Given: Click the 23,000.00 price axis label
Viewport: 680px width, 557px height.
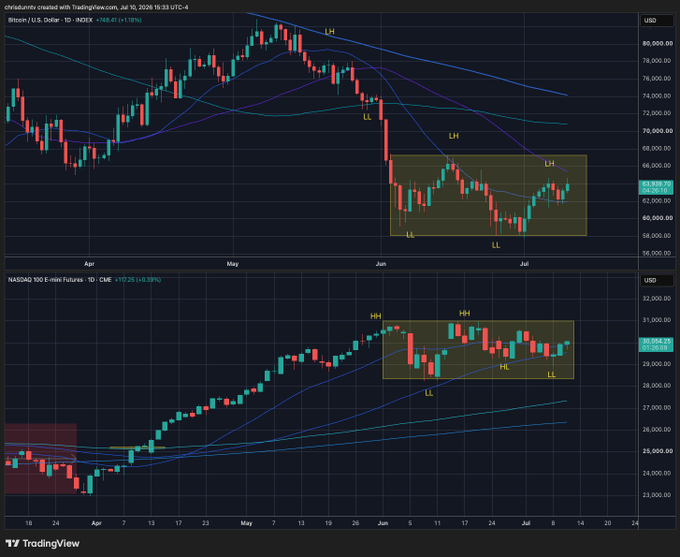Looking at the screenshot, I should 657,495.
